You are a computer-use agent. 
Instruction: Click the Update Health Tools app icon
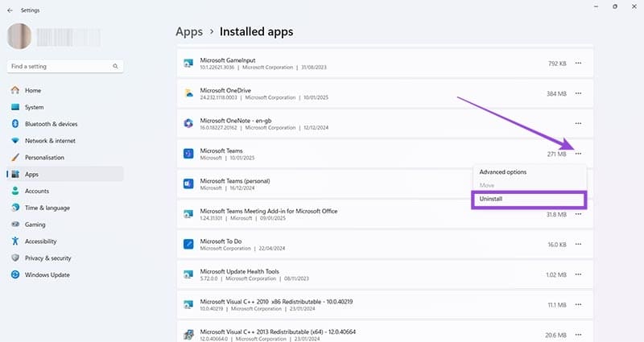(188, 274)
